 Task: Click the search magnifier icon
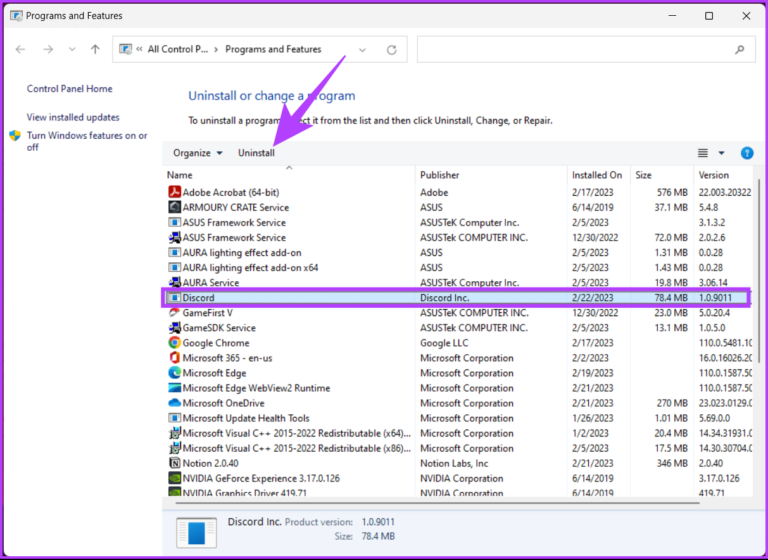(740, 49)
